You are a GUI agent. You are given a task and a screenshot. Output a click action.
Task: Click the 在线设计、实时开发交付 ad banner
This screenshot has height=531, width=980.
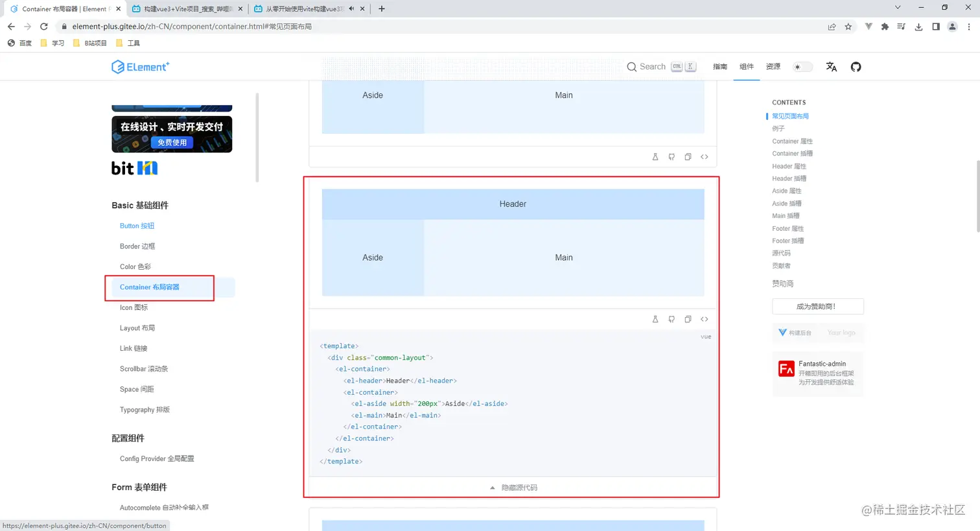pos(172,134)
